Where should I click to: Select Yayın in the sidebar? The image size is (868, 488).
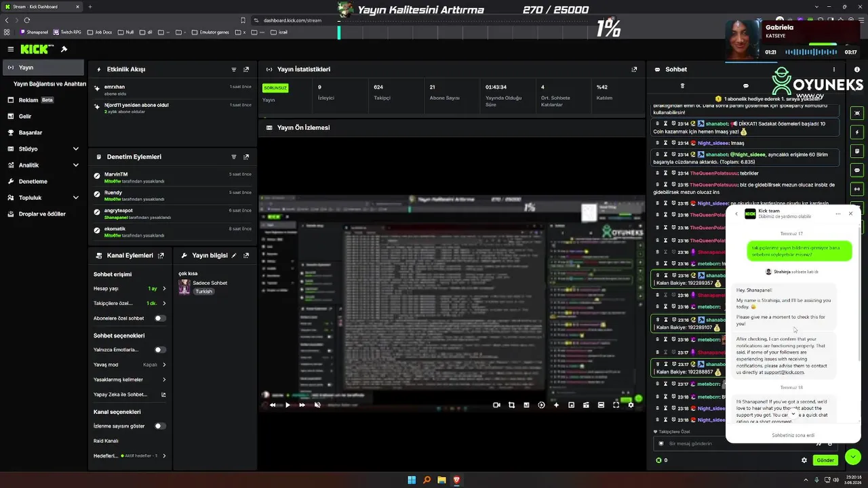click(43, 67)
